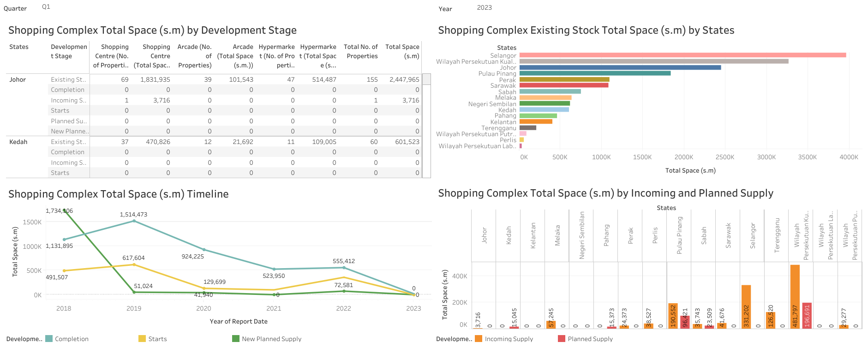The image size is (868, 348).
Task: Select the 196,691 Planned Supply red bar
Action: pos(807,315)
